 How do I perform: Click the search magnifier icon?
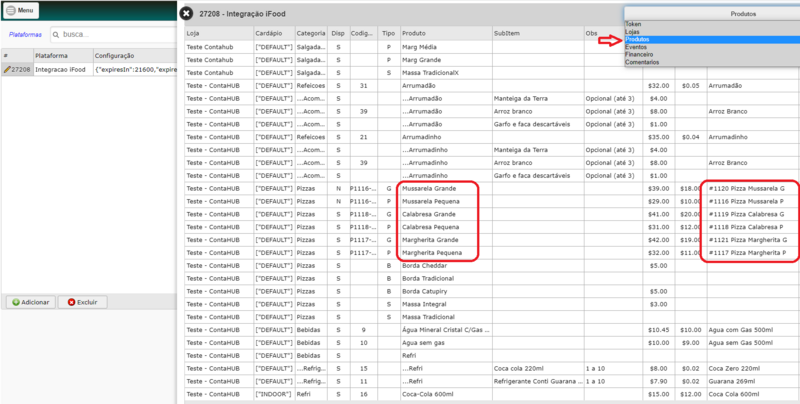point(56,35)
